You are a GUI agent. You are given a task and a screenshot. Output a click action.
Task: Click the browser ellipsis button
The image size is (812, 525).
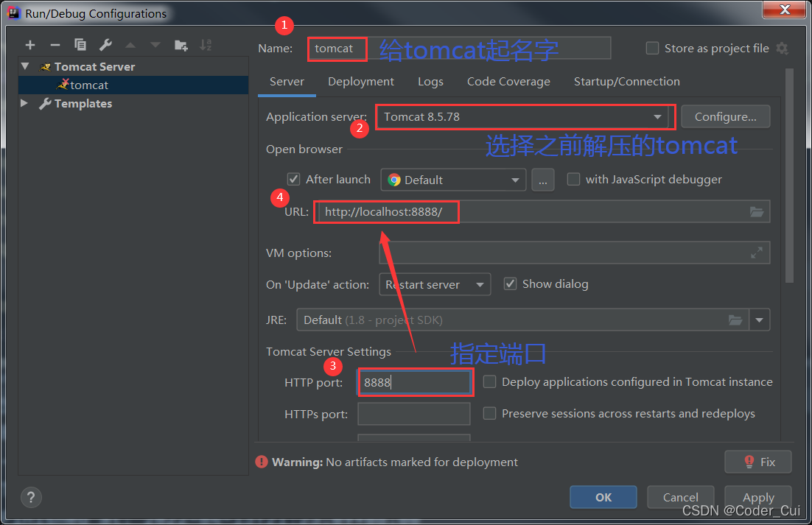coord(543,180)
